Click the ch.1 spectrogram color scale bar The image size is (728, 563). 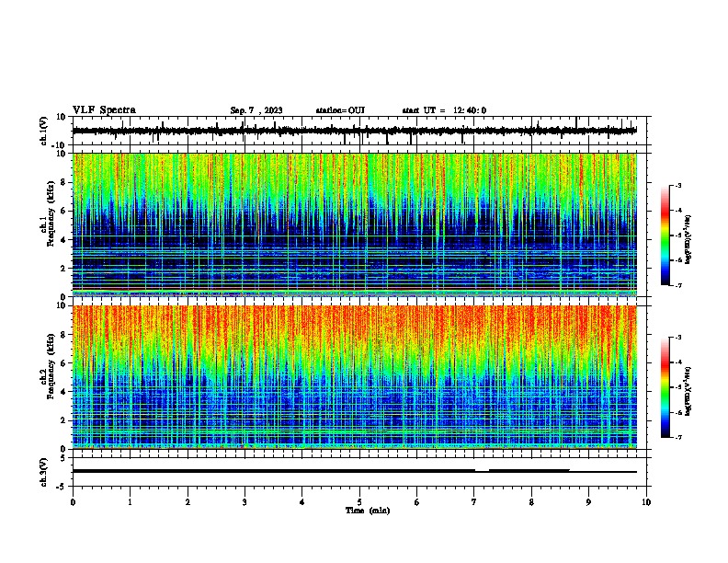665,236
